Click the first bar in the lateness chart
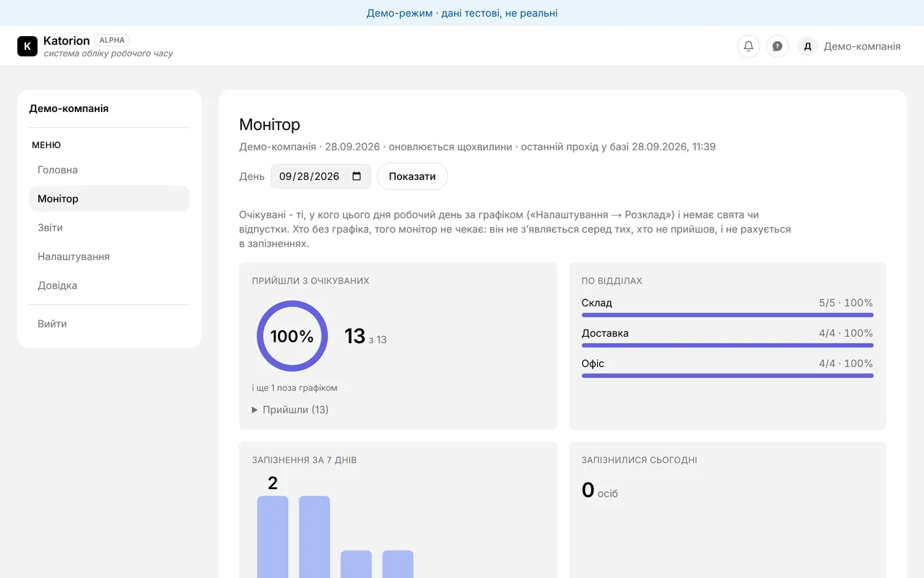The height and width of the screenshot is (578, 924). (x=273, y=537)
